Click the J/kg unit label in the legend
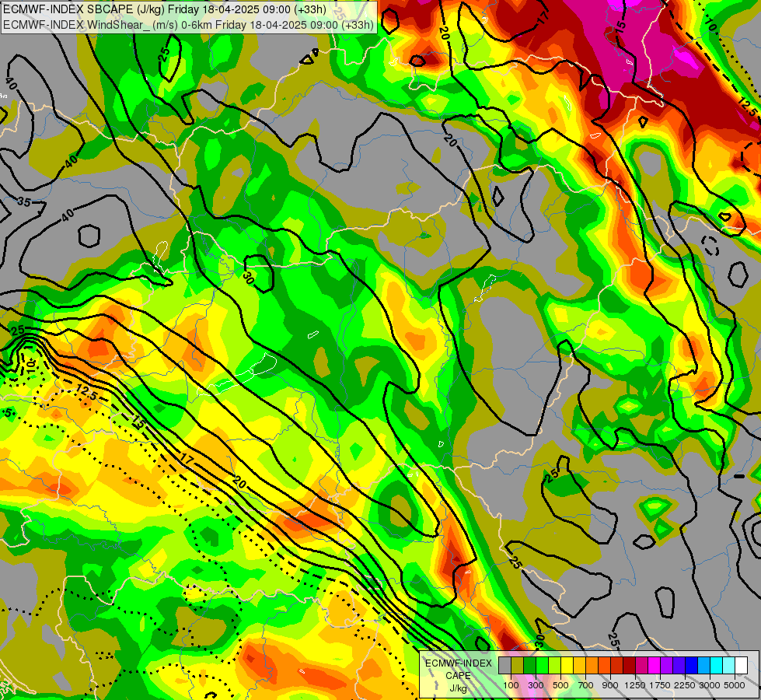 pyautogui.click(x=458, y=688)
